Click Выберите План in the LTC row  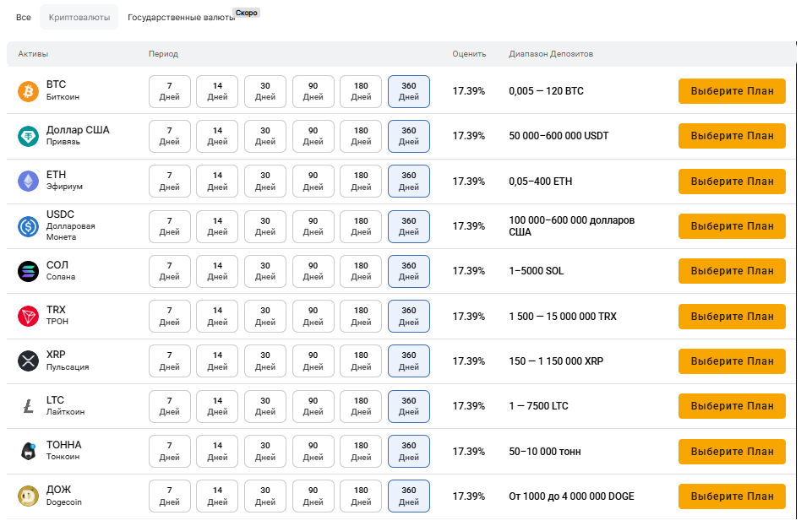coord(732,406)
